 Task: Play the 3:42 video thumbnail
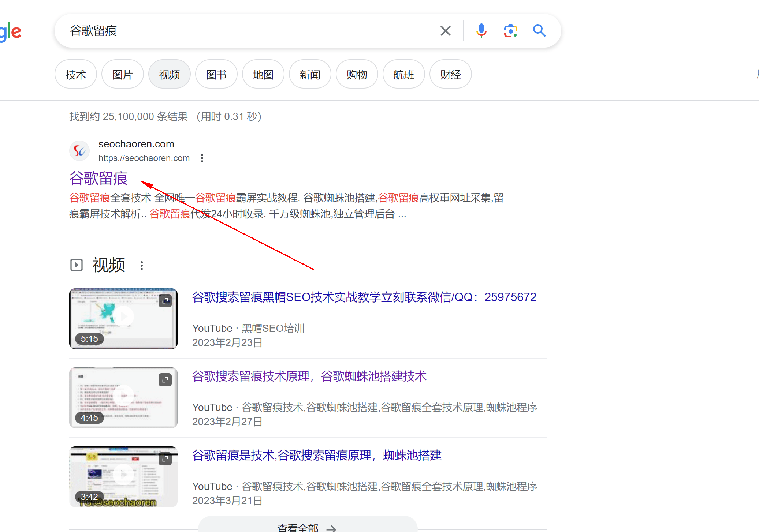[123, 476]
